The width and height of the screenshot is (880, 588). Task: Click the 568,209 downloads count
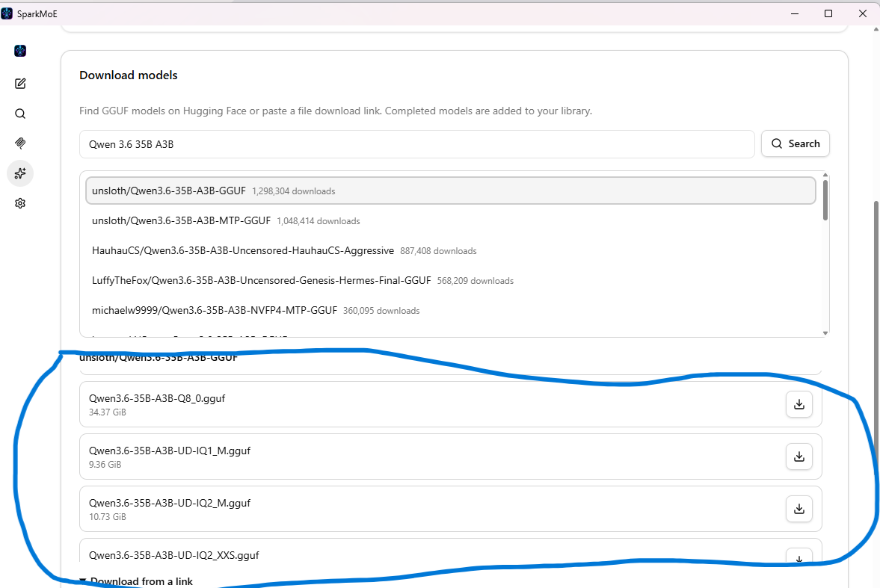coord(476,281)
